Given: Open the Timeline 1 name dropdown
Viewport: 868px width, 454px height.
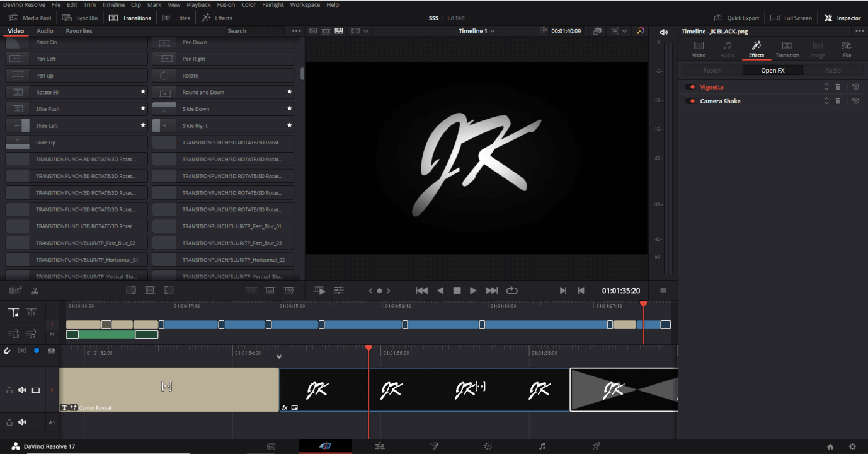Looking at the screenshot, I should point(476,31).
